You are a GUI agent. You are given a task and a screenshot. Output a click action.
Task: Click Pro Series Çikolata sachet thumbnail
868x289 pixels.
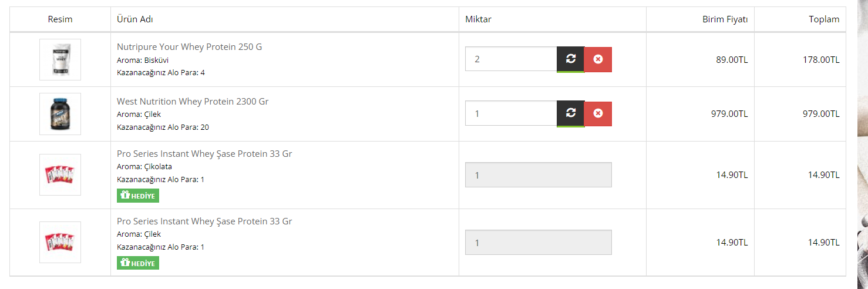(x=60, y=174)
